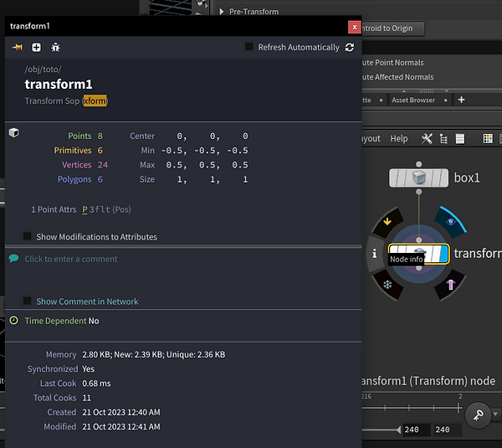
Task: Click the Polygons count label
Action: pyautogui.click(x=74, y=179)
